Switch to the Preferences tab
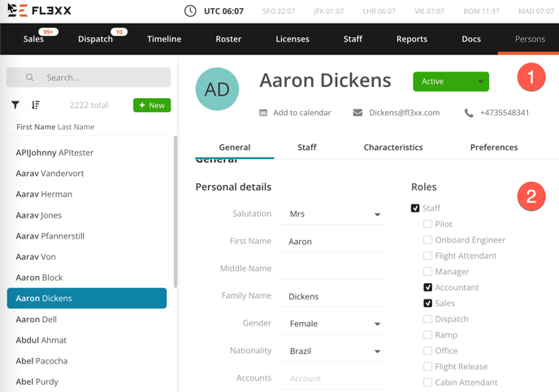The image size is (559, 392). (x=494, y=148)
